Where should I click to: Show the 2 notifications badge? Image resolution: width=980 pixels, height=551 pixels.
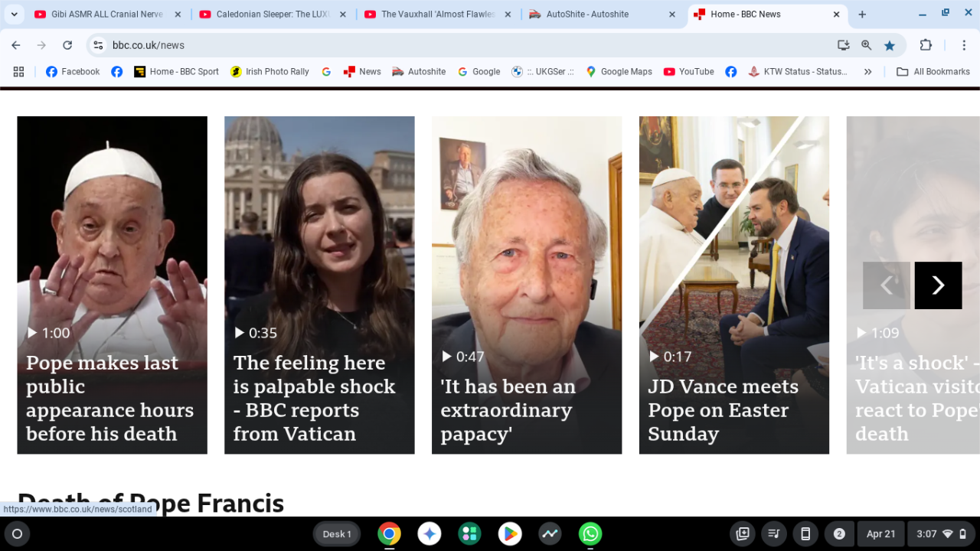pyautogui.click(x=839, y=534)
